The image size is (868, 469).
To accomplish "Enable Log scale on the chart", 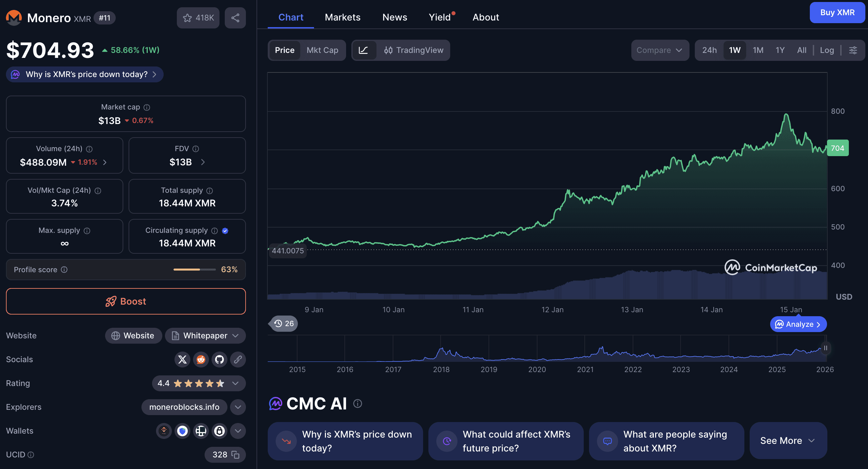I will [827, 50].
